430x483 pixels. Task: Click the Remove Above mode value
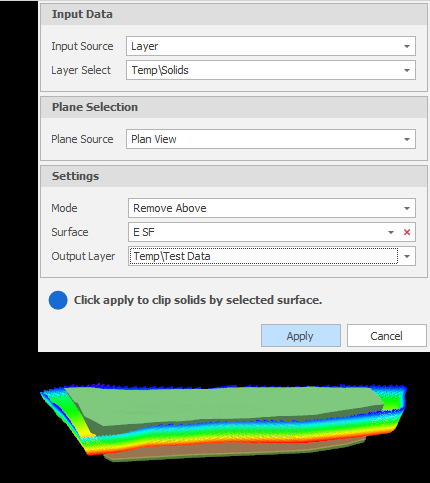pos(170,208)
